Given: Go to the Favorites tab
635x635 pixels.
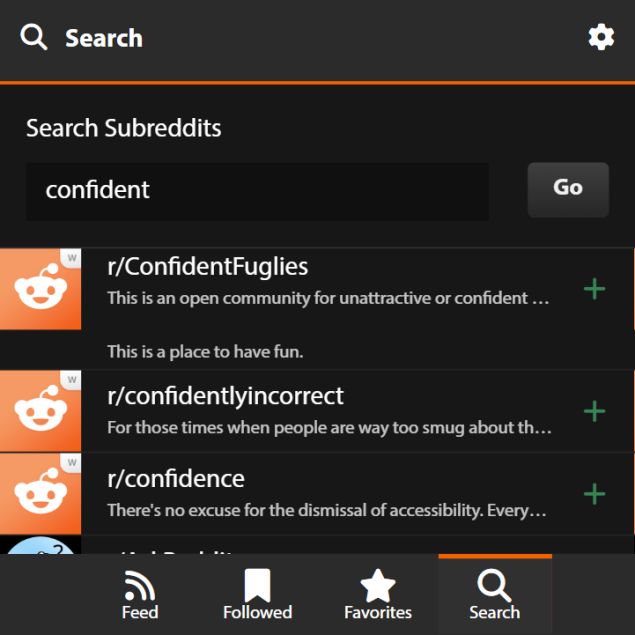Looking at the screenshot, I should click(378, 595).
